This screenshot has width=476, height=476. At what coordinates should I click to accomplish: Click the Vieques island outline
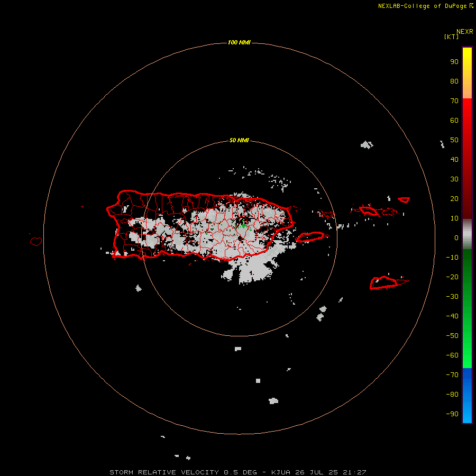point(311,237)
